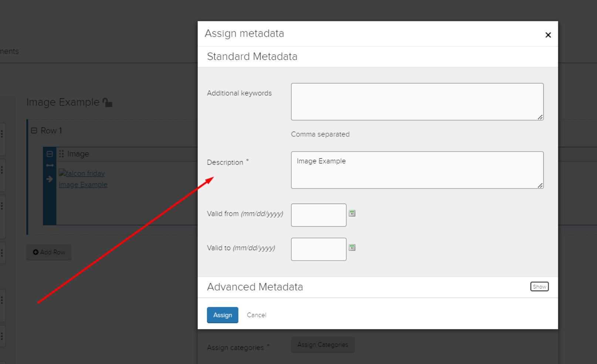597x364 pixels.
Task: Click the unlock icon beside Image Example
Action: (x=108, y=102)
